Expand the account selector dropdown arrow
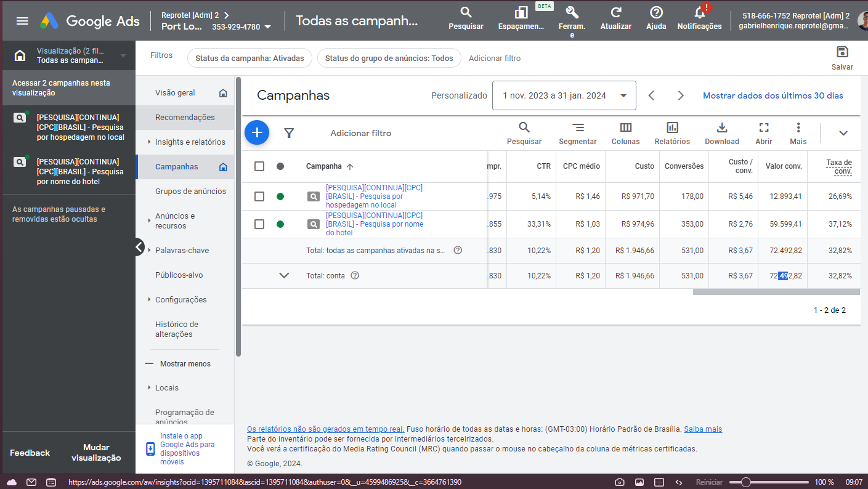This screenshot has height=489, width=868. point(267,27)
